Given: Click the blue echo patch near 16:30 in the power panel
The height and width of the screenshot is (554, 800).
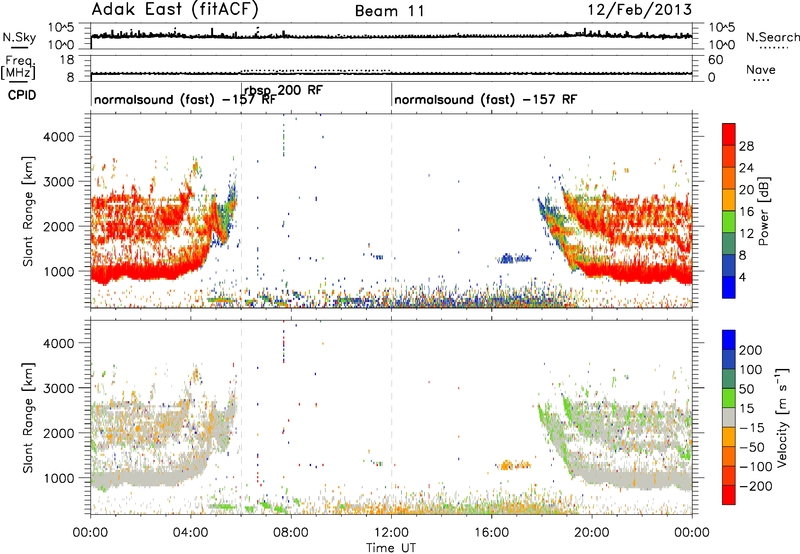Looking at the screenshot, I should point(513,258).
